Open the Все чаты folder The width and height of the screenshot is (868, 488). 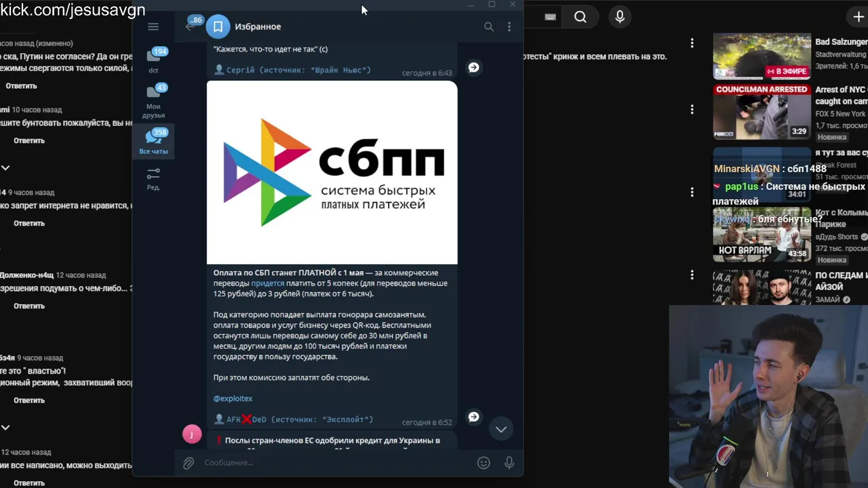pos(154,141)
